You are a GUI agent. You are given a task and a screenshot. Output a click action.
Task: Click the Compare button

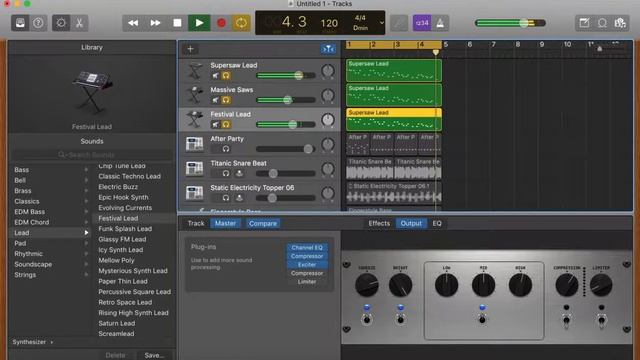point(263,223)
